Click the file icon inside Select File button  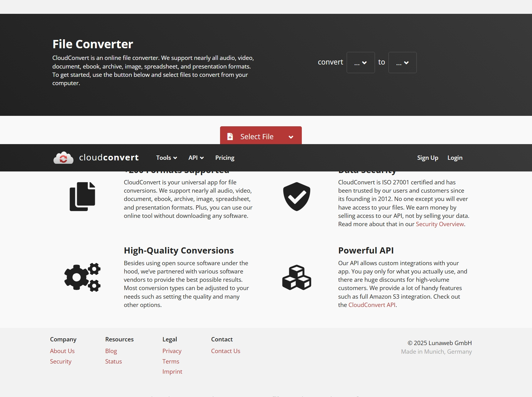coord(230,136)
